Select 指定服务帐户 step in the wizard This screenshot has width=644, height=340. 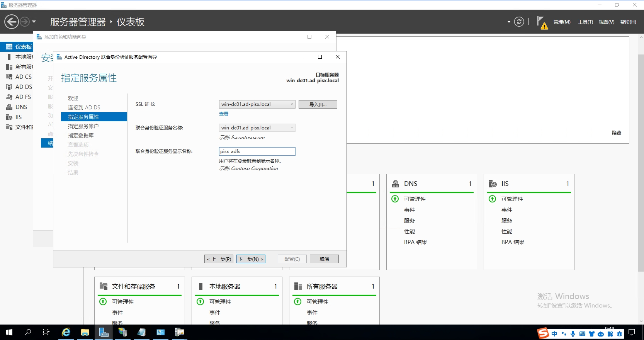click(83, 126)
